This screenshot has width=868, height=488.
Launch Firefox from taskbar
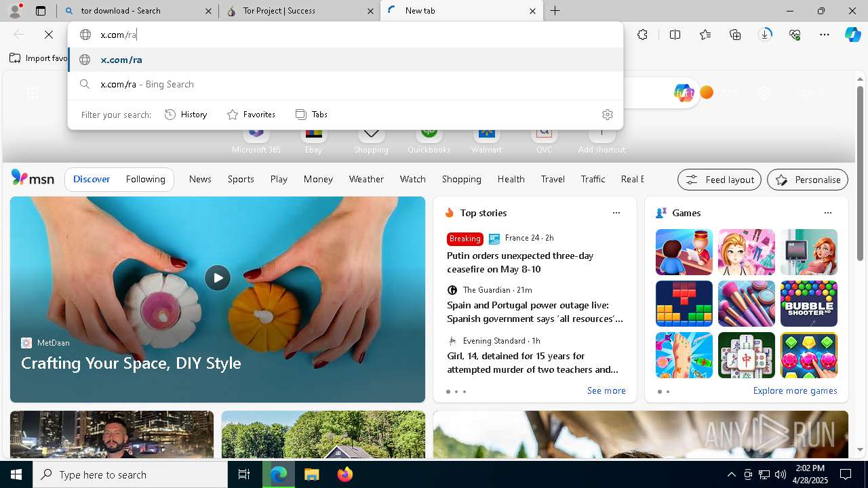pos(344,474)
